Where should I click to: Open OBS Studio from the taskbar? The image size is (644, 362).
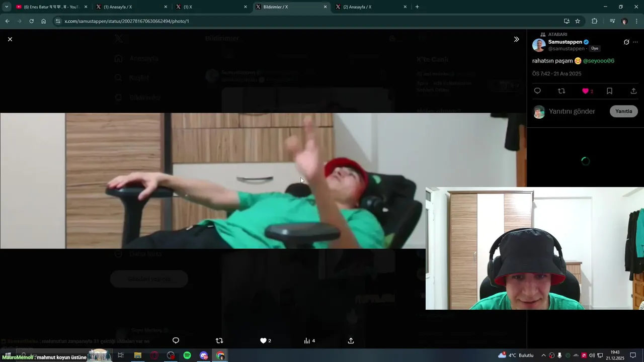(x=171, y=355)
